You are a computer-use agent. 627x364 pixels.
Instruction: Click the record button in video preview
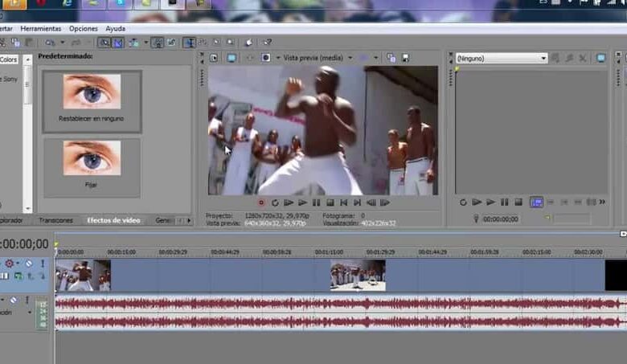[x=261, y=202]
